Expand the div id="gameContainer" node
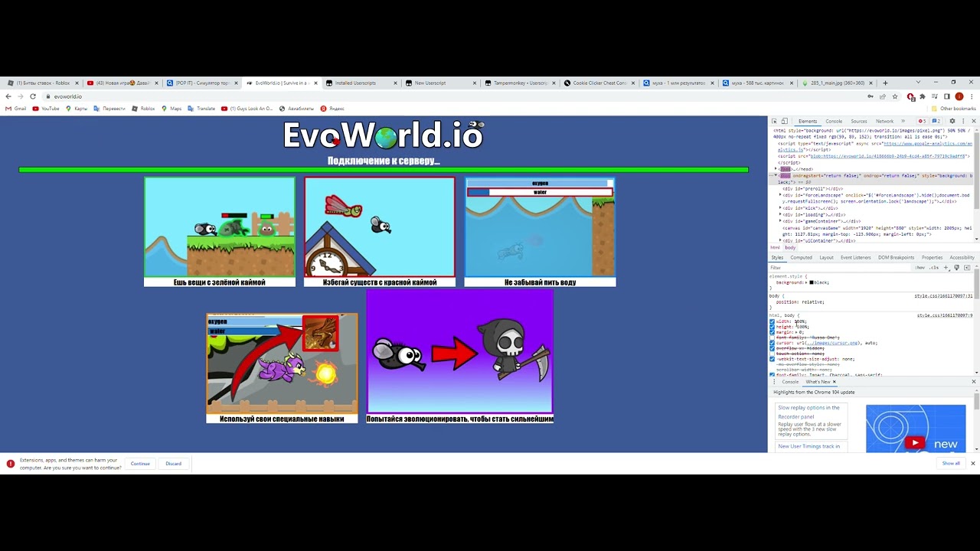Image resolution: width=980 pixels, height=551 pixels. click(x=780, y=221)
